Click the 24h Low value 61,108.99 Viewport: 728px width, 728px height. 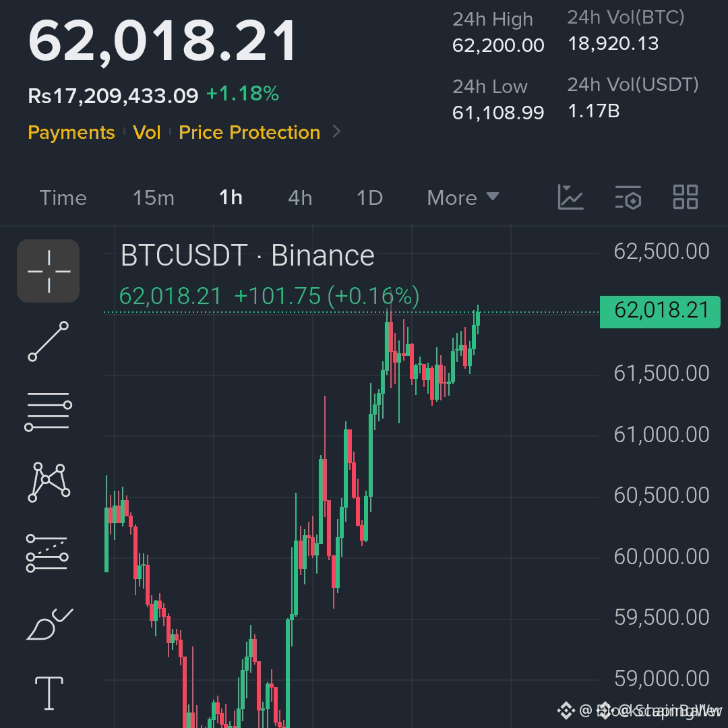click(498, 113)
